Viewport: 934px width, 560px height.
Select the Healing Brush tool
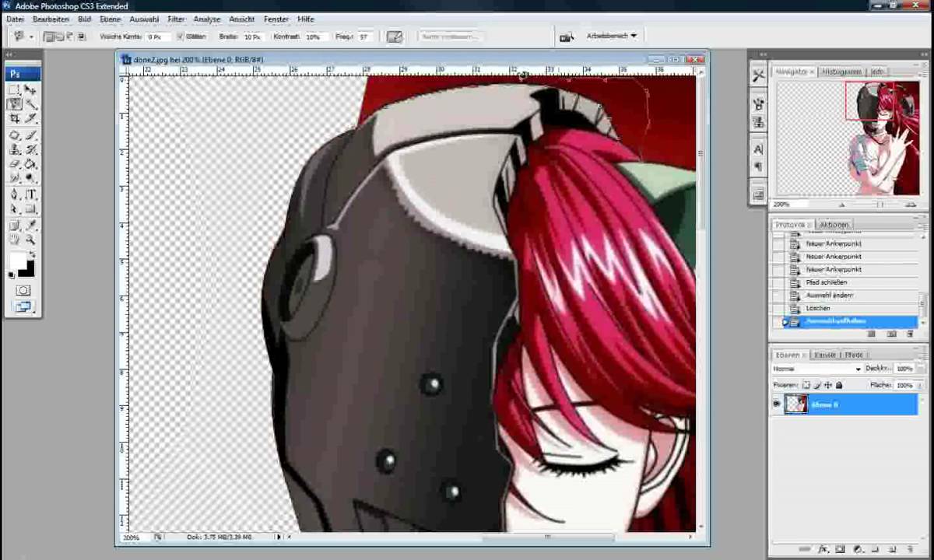(14, 135)
